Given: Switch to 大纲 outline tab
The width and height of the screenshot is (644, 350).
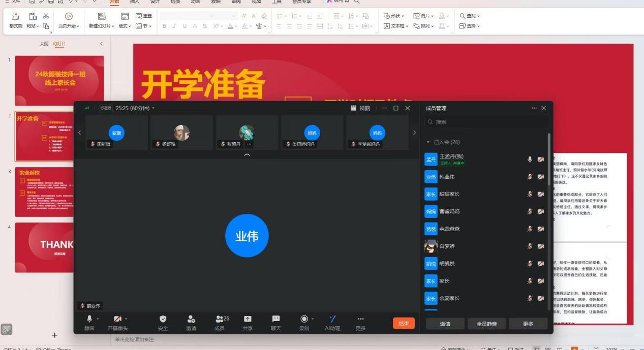Looking at the screenshot, I should [44, 44].
